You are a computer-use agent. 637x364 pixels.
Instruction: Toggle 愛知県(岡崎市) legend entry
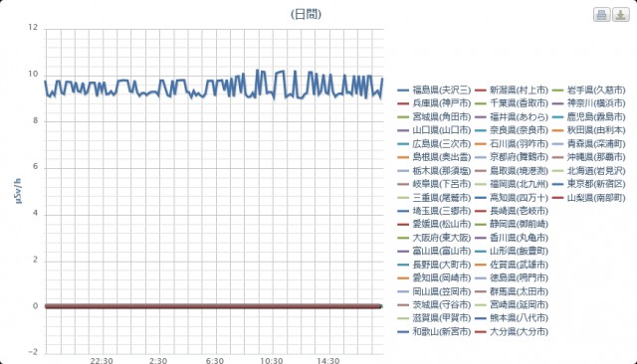(x=434, y=277)
